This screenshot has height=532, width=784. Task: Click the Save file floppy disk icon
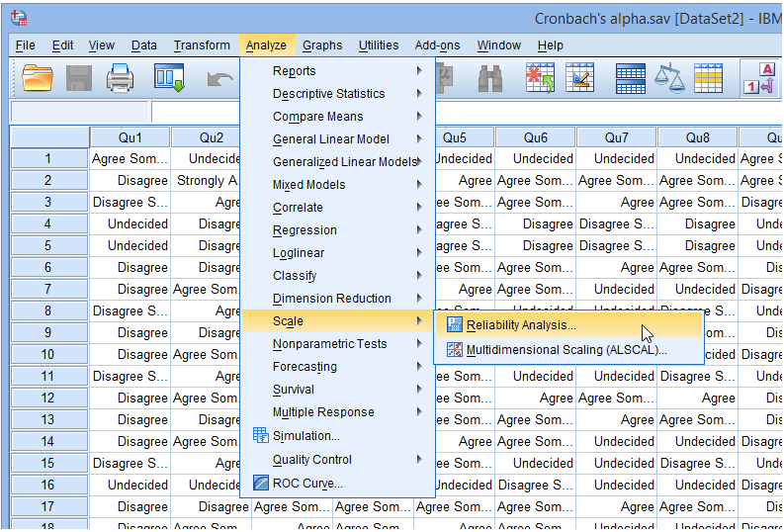point(79,77)
